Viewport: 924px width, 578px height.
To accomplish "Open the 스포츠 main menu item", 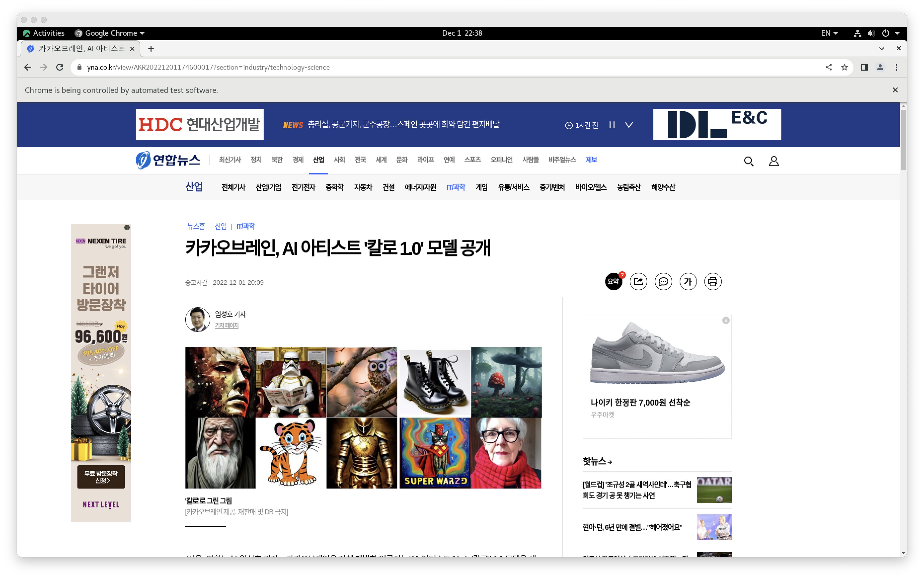I will click(x=472, y=160).
